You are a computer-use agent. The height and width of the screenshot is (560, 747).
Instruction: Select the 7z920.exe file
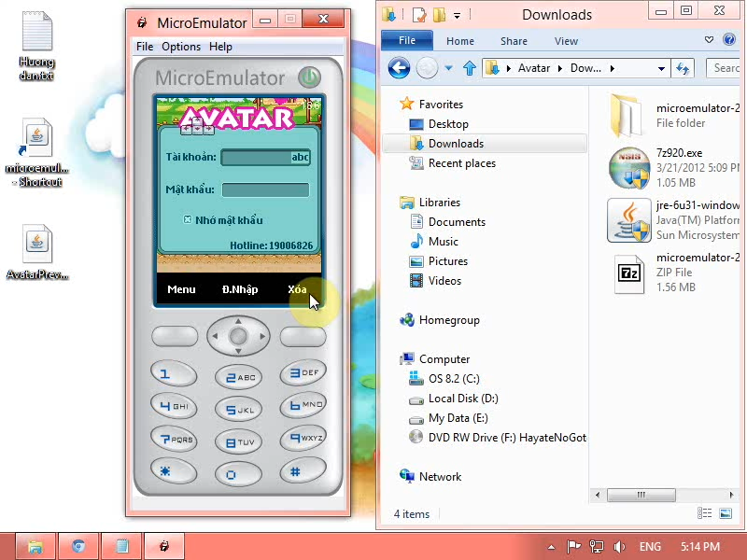click(x=672, y=168)
